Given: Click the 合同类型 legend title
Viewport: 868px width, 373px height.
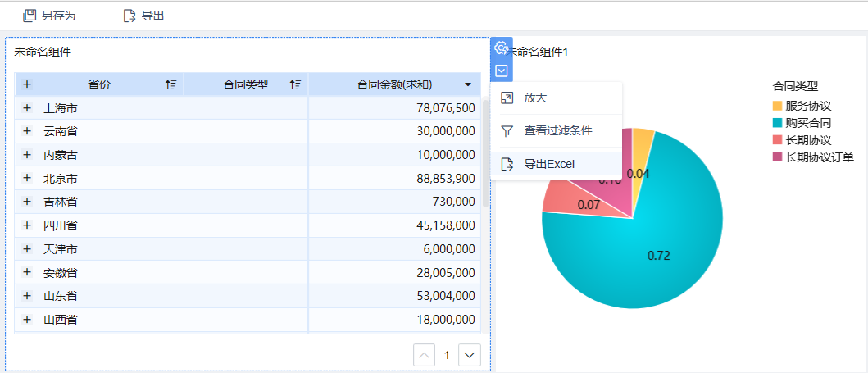Looking at the screenshot, I should [796, 86].
